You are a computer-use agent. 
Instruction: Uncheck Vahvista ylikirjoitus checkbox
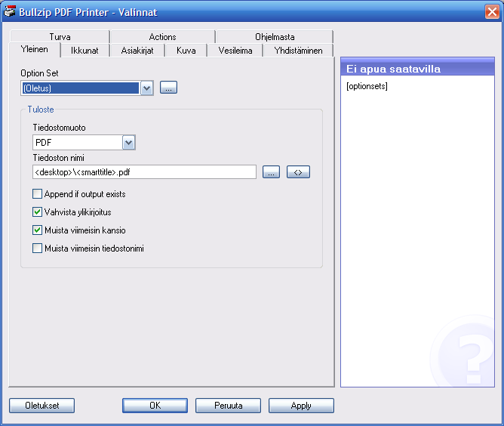click(x=37, y=212)
